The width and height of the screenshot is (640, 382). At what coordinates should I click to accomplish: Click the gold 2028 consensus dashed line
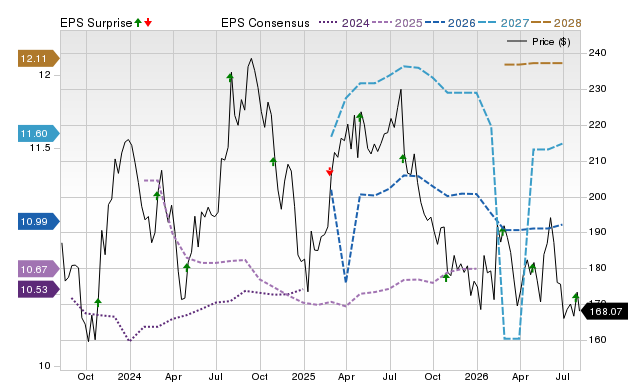pos(533,64)
